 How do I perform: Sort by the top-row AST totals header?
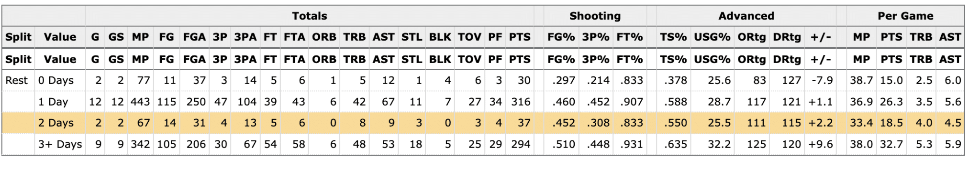coord(383,37)
